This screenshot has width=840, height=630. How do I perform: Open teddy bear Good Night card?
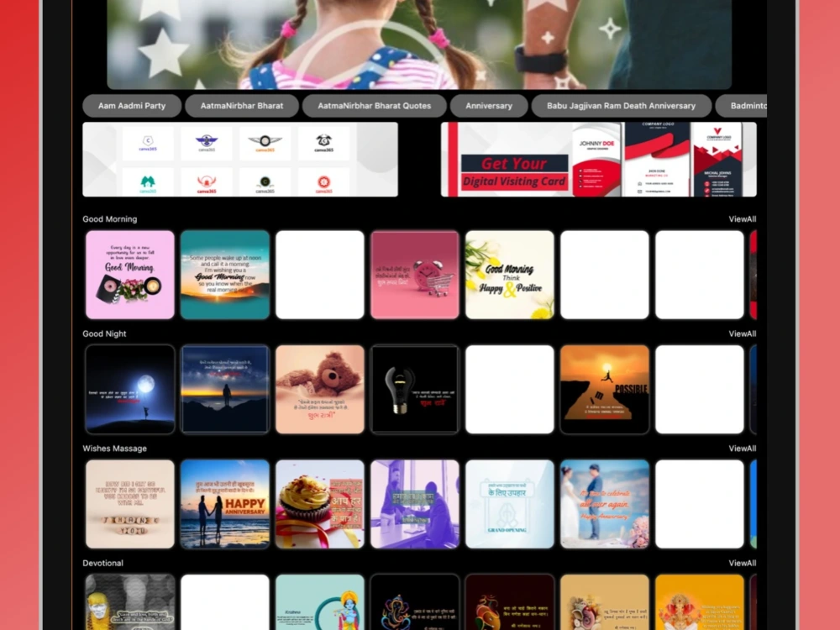pos(320,390)
